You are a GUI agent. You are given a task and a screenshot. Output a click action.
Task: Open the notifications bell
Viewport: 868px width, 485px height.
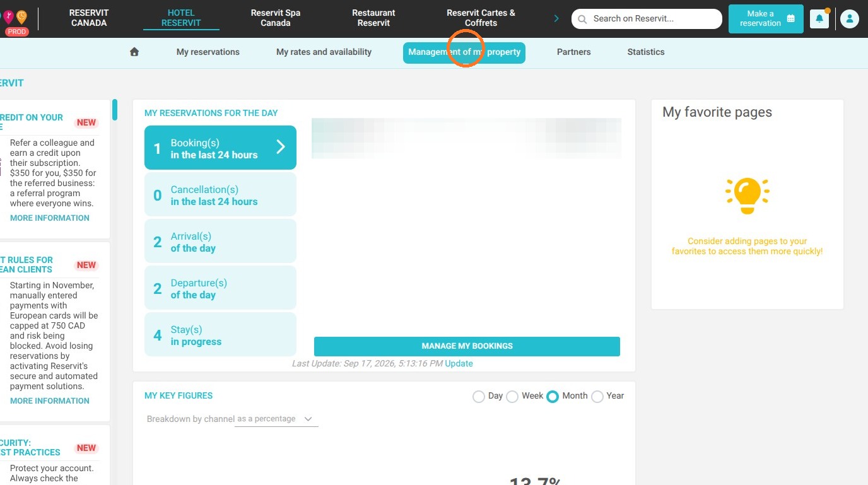point(819,19)
